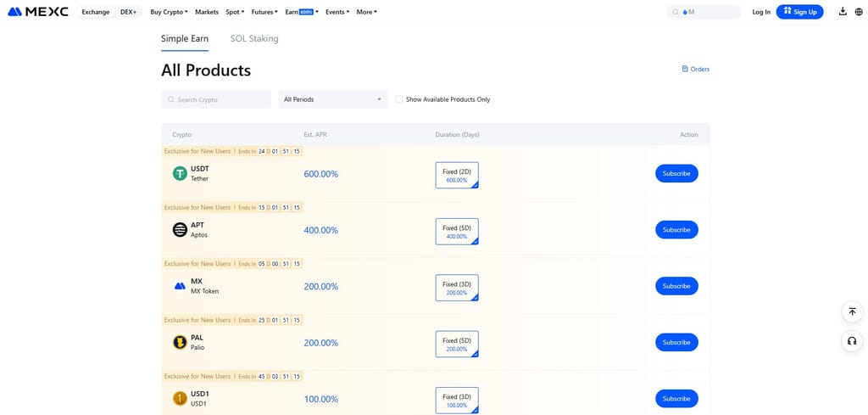Select the SOL Staking tab
The image size is (868, 415).
[x=254, y=39]
